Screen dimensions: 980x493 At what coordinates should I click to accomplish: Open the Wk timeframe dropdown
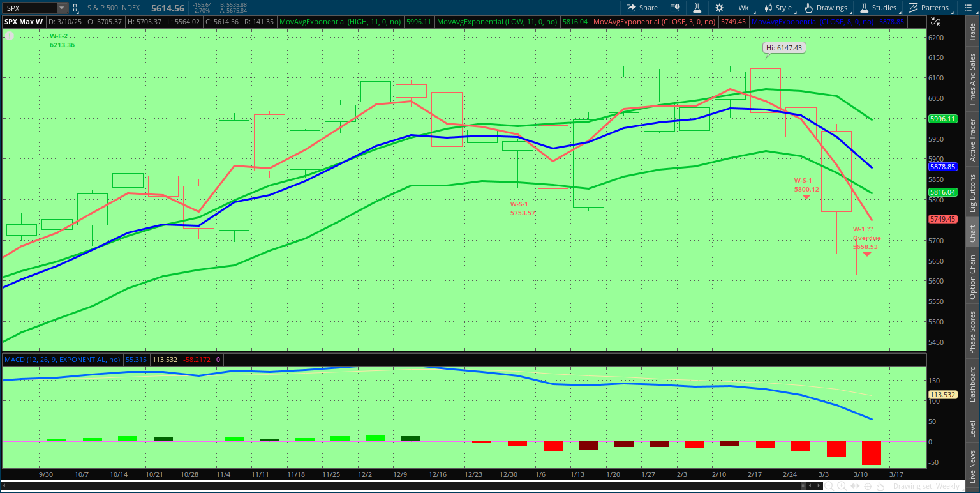743,8
